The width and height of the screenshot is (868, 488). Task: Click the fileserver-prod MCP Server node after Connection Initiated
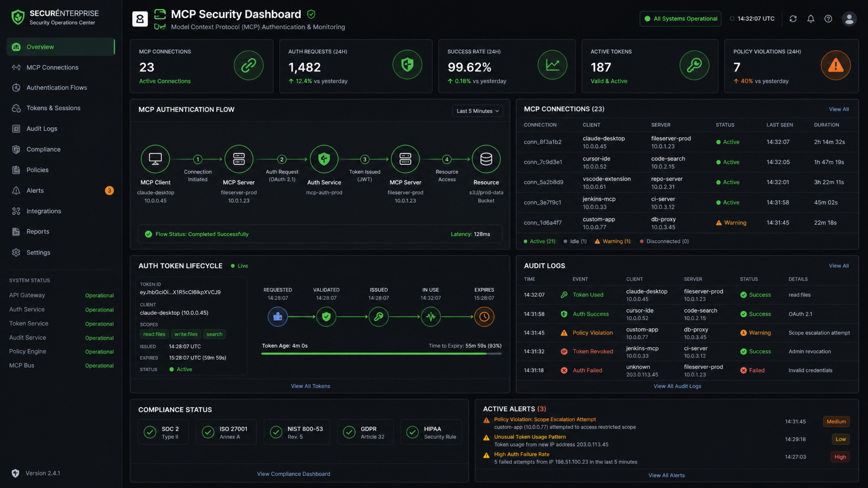click(x=239, y=159)
